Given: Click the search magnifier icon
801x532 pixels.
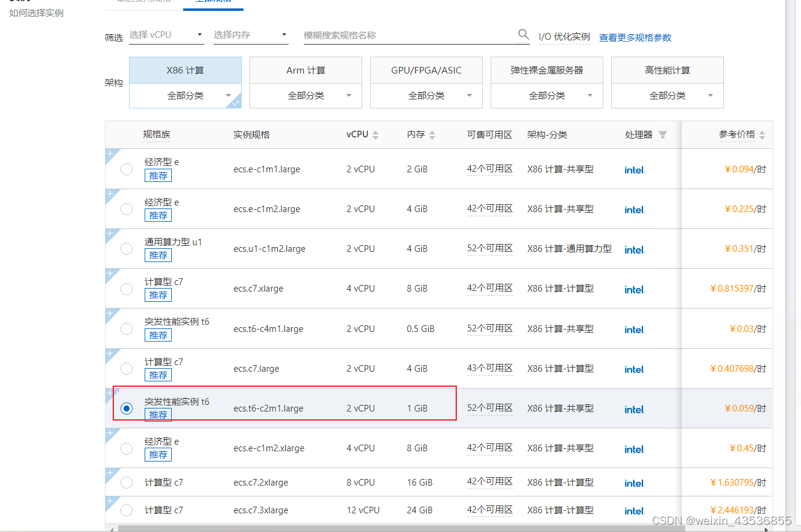Looking at the screenshot, I should [x=524, y=34].
